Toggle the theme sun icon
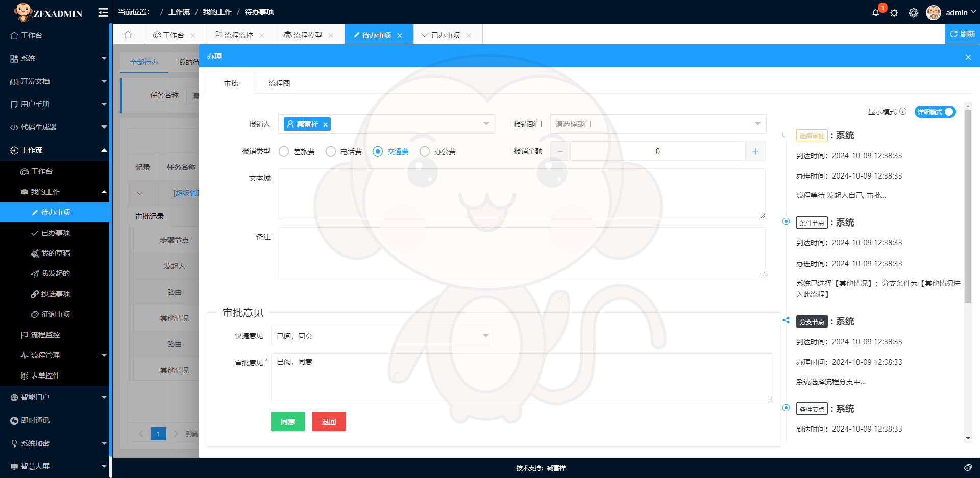 pyautogui.click(x=894, y=13)
